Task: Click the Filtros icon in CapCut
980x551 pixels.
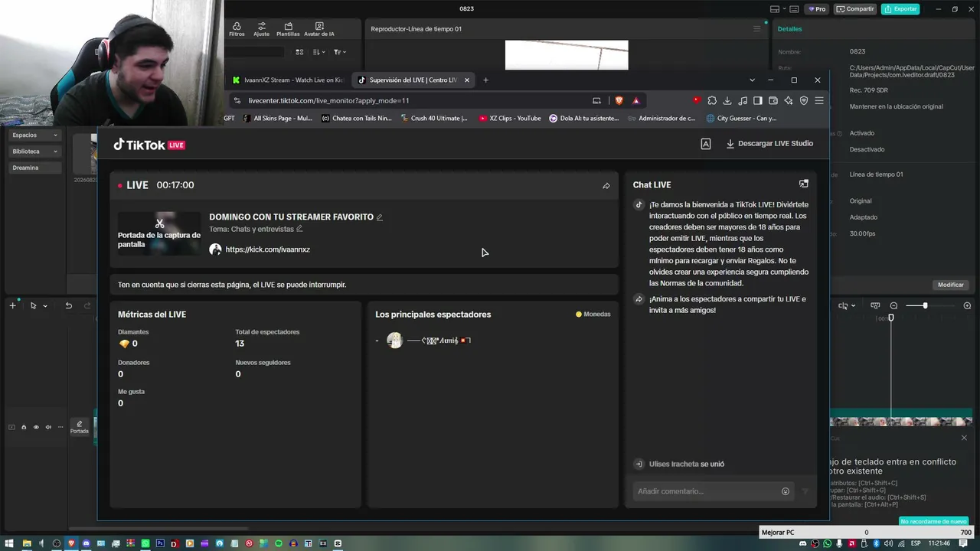Action: [237, 29]
